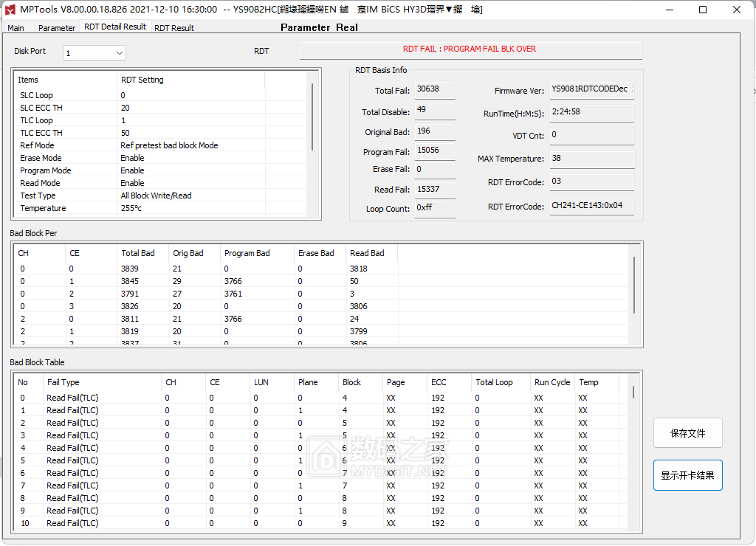The width and height of the screenshot is (756, 546).
Task: Select Bad Block Table row No 0
Action: (x=320, y=398)
